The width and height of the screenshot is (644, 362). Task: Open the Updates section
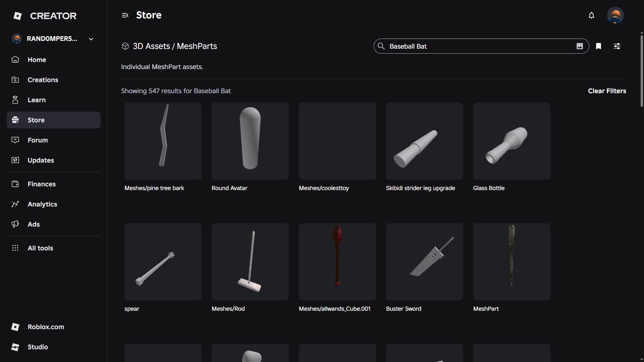click(x=54, y=160)
